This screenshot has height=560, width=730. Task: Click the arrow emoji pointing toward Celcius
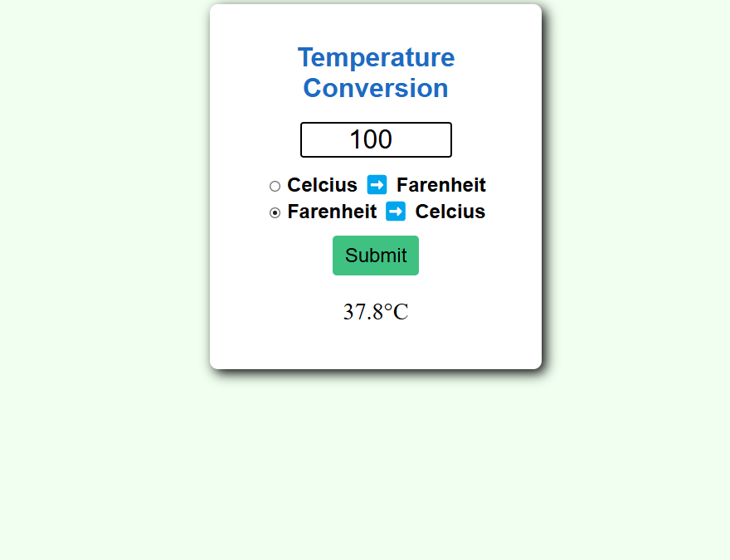click(x=396, y=212)
